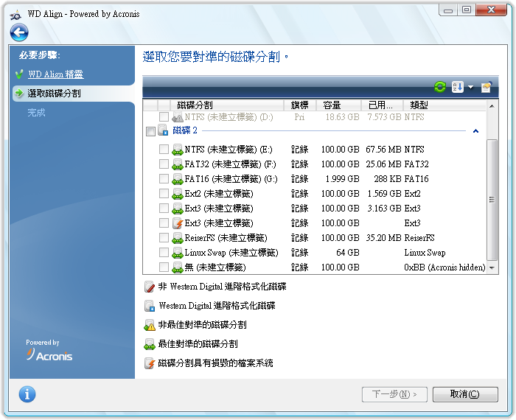Sort by the 容量 column header
Viewport: 516px width, 420px height.
(338, 105)
